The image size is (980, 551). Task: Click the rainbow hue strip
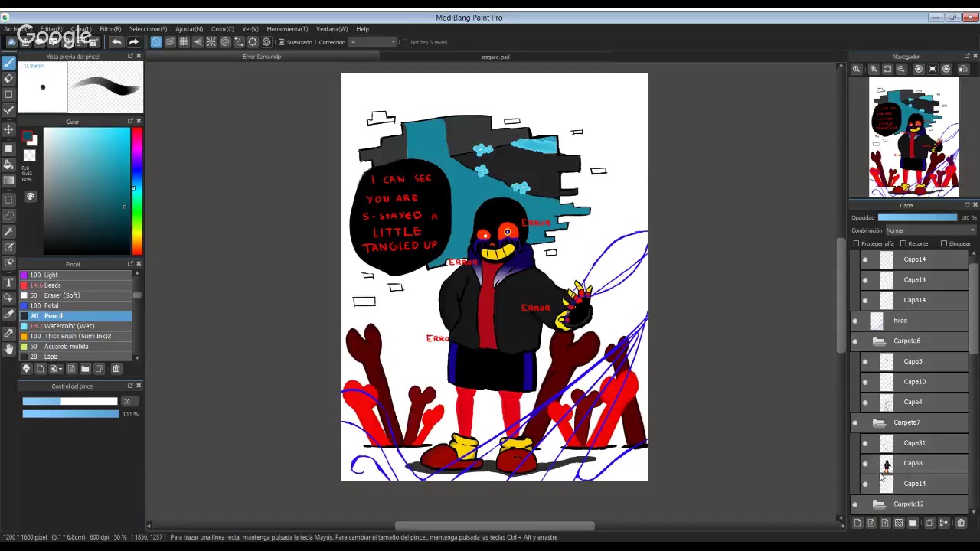point(137,191)
